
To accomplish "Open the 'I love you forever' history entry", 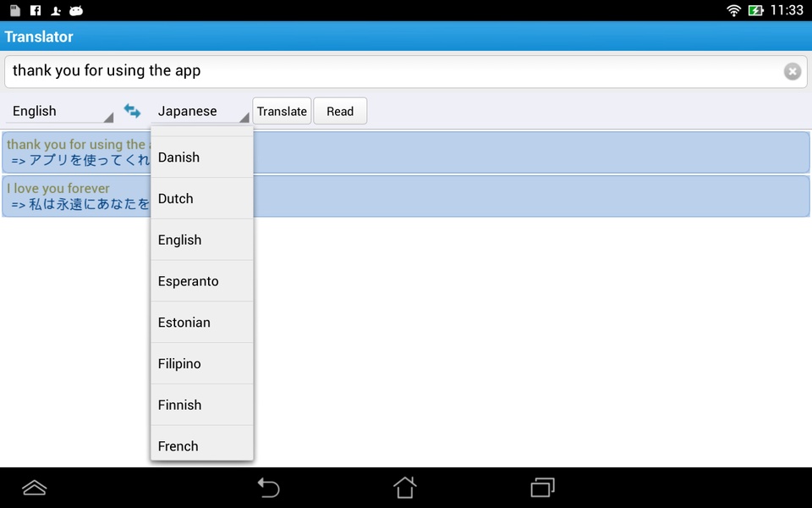I will 406,196.
